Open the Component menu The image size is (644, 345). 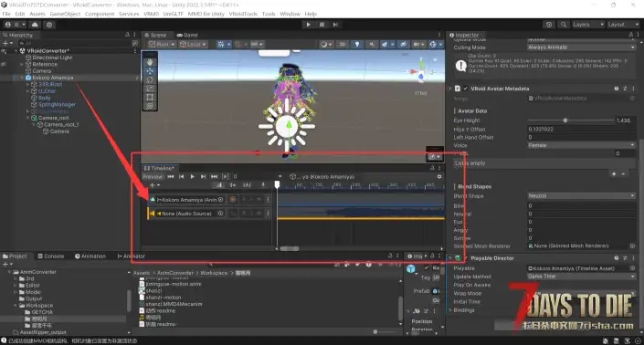coord(100,14)
